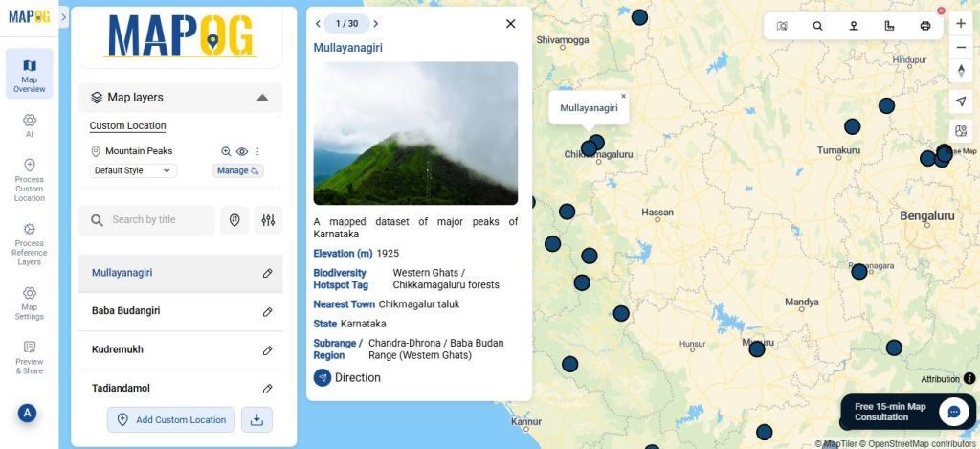Edit the Kudremukh entry
This screenshot has height=449, width=980.
coord(268,350)
